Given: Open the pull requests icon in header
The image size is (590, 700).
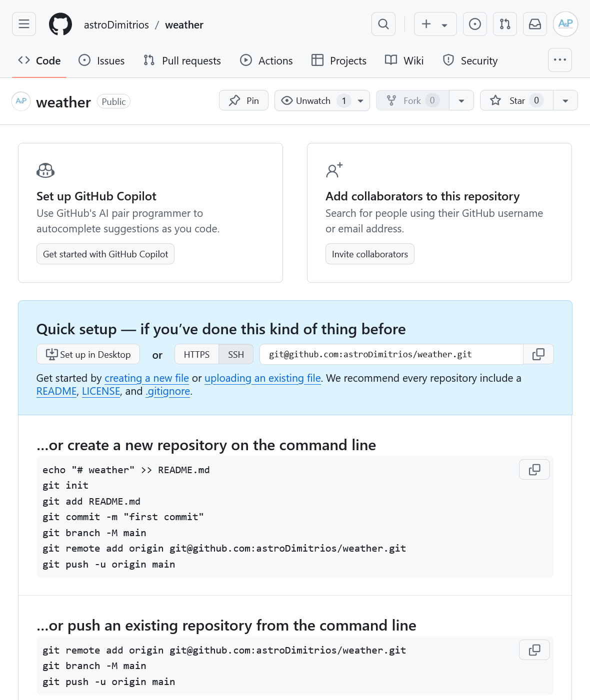Looking at the screenshot, I should tap(505, 24).
